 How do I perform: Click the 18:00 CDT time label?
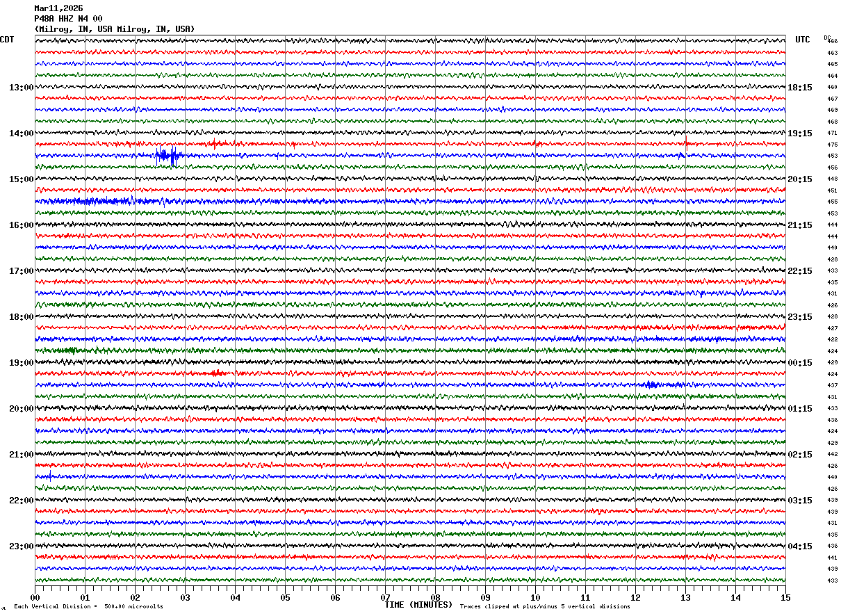click(x=22, y=317)
